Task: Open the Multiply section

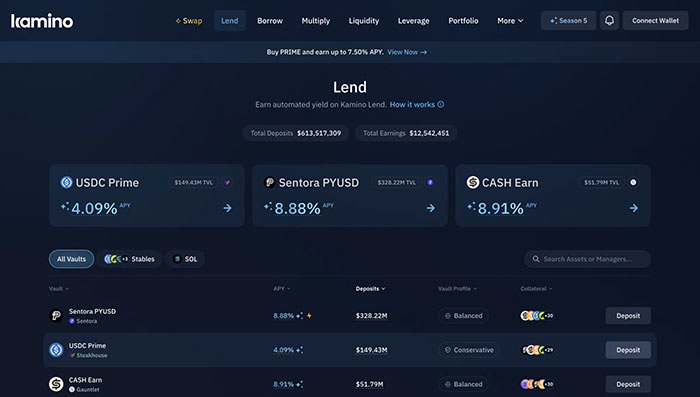Action: [316, 21]
